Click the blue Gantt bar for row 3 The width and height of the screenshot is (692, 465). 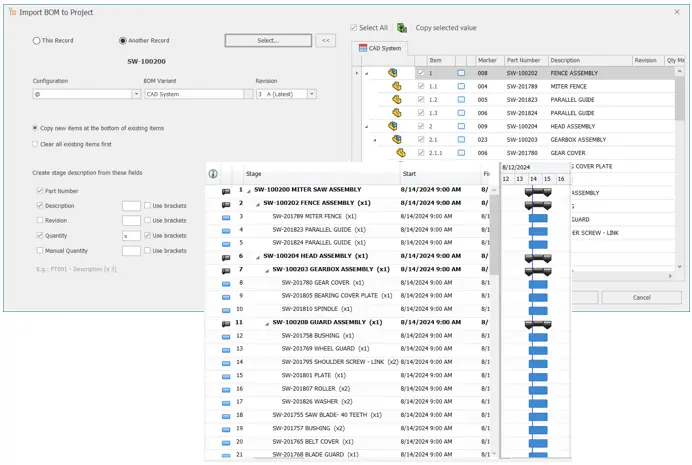pos(538,217)
